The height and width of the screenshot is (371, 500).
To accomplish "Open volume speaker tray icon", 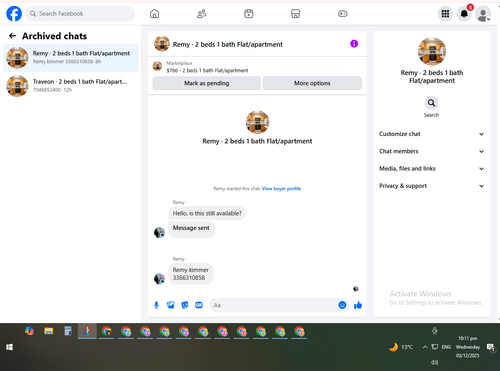I will pos(435,362).
